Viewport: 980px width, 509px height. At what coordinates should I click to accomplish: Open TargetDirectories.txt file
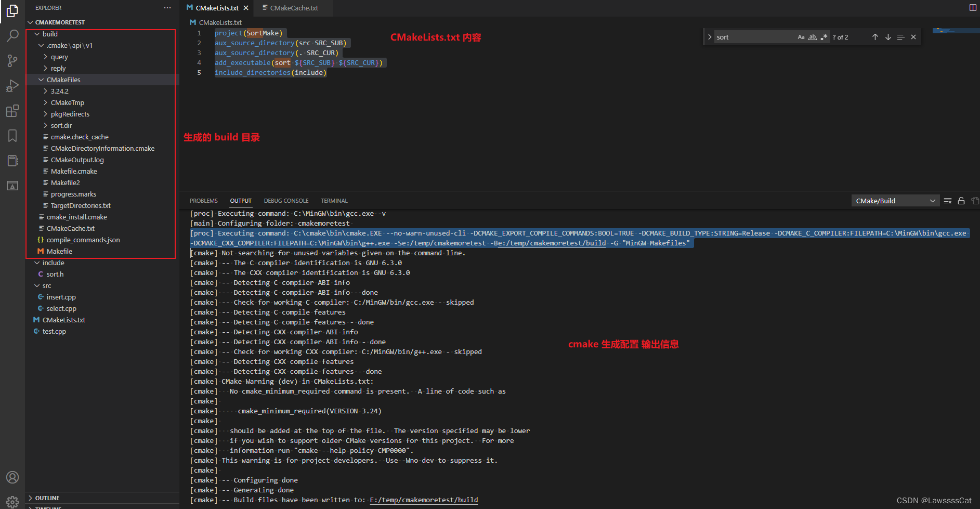coord(102,205)
